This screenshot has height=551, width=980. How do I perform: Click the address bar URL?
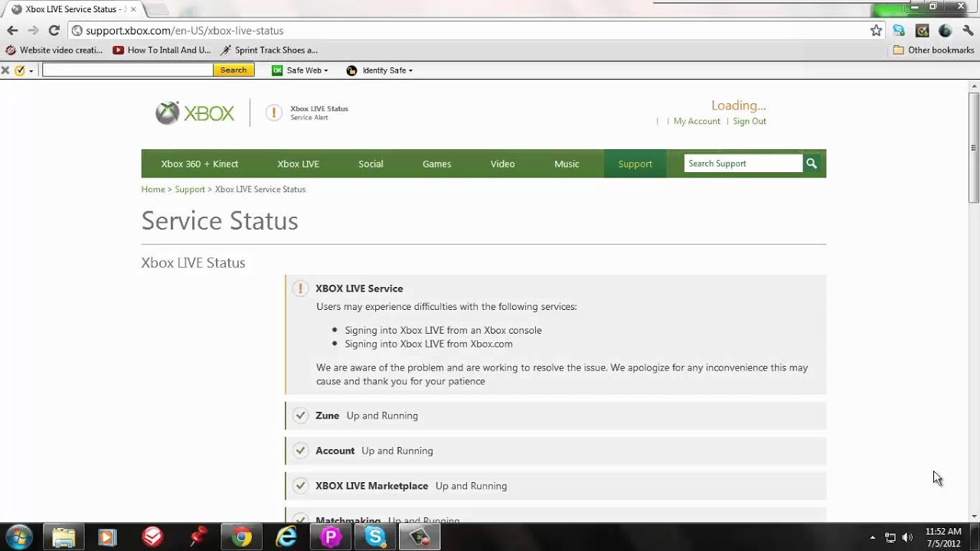click(x=185, y=31)
